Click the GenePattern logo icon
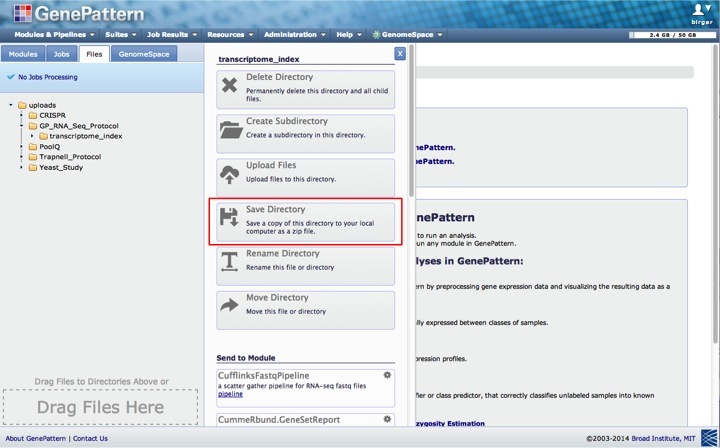Screen dimensions: 720x448 coord(23,13)
